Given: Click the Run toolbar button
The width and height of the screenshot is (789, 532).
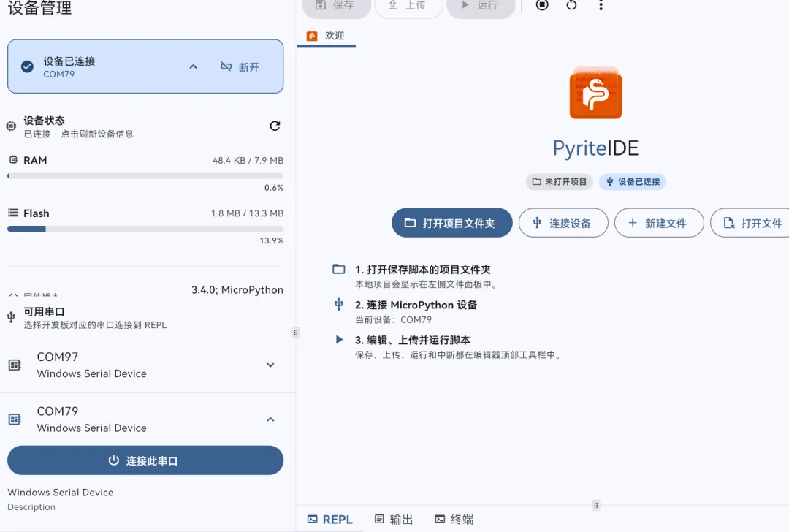Looking at the screenshot, I should pos(481,6).
